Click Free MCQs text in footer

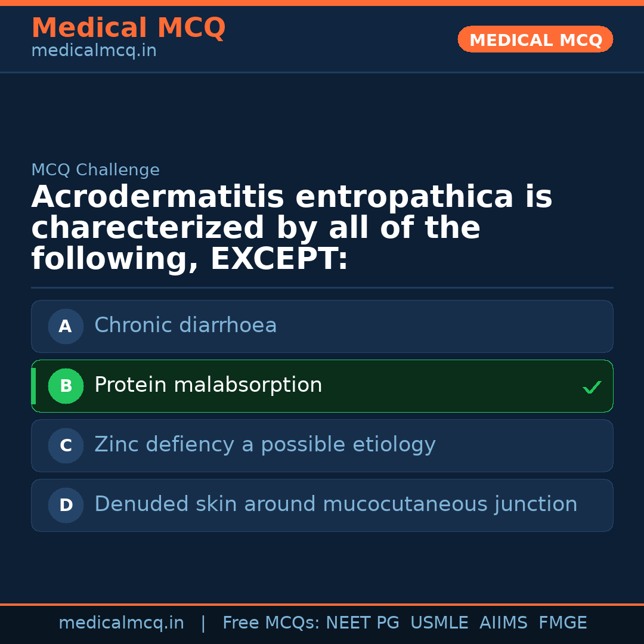click(271, 623)
